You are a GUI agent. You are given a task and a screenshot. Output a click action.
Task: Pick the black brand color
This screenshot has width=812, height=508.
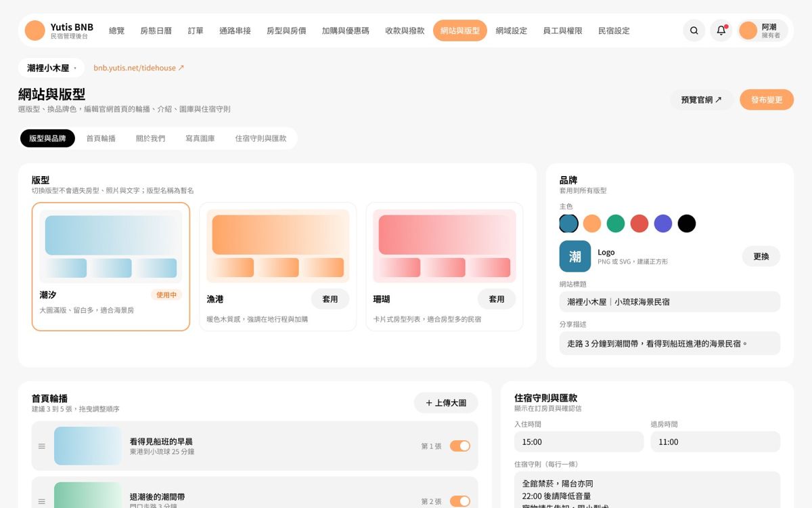[x=687, y=224]
